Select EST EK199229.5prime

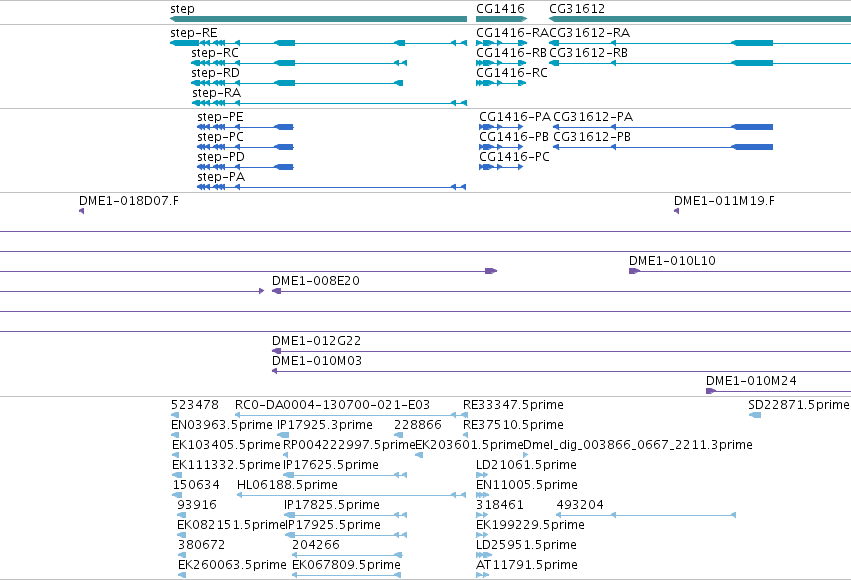coord(530,526)
